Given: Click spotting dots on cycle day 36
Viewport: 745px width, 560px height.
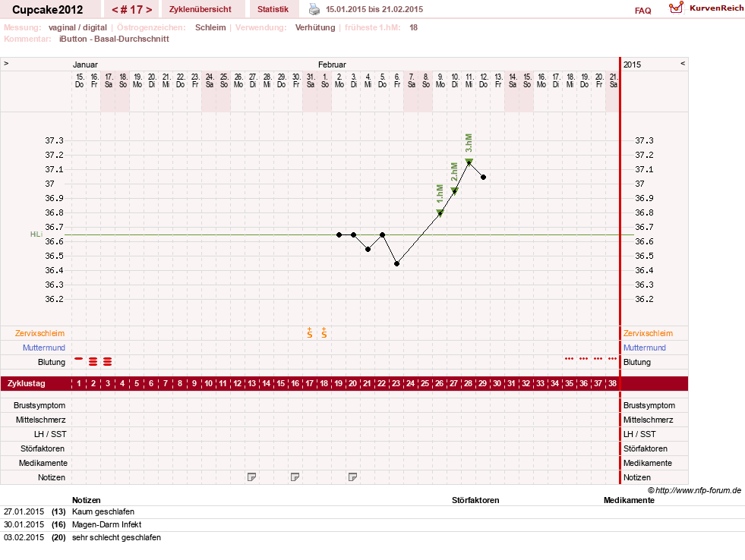Looking at the screenshot, I should [583, 359].
